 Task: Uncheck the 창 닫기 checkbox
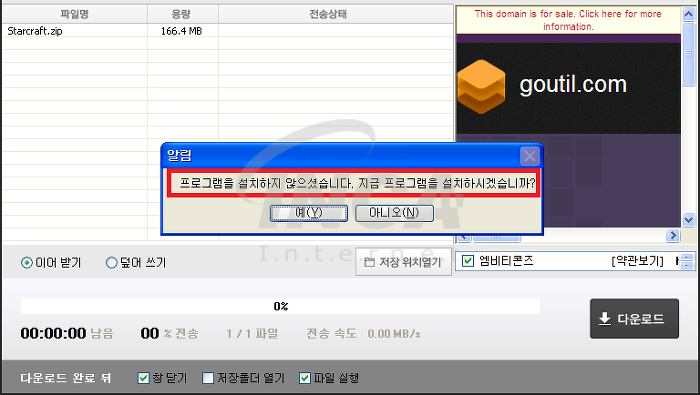[x=143, y=378]
